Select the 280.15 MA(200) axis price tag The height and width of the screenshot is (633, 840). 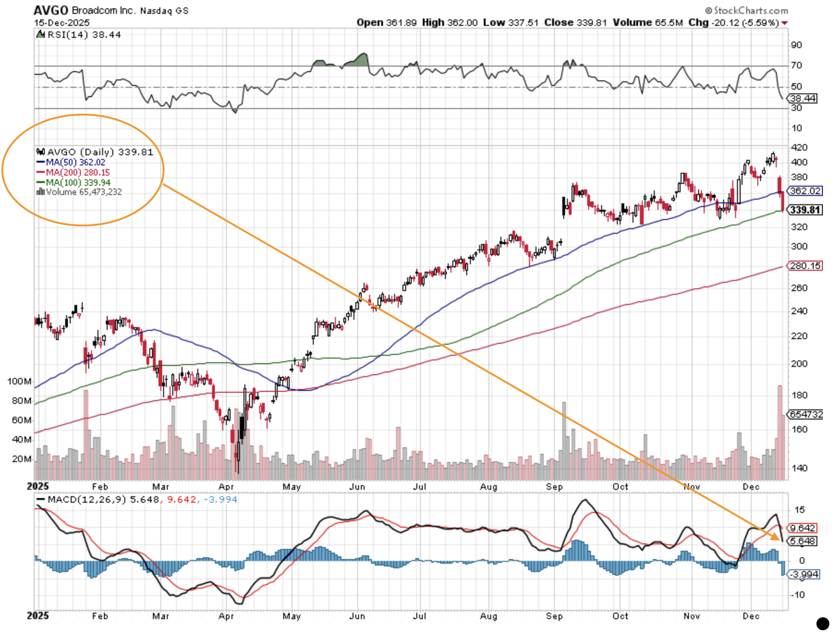[805, 266]
